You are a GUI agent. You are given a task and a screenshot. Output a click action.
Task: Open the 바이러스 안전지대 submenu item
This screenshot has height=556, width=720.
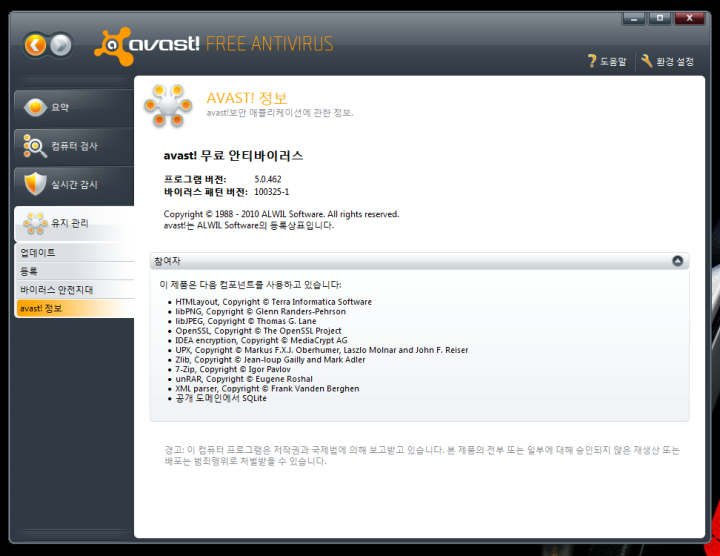(75, 290)
